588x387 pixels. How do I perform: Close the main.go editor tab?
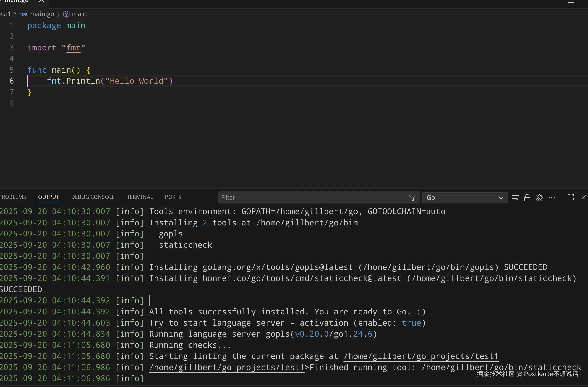[41, 1]
